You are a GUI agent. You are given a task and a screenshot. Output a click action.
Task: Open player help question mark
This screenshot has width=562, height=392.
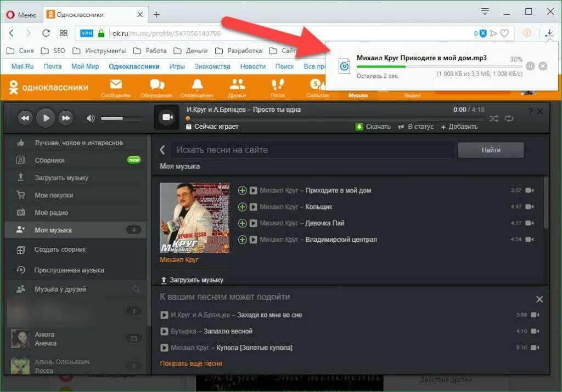531,112
